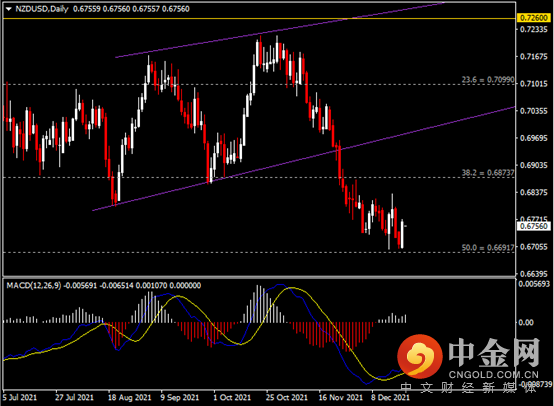Click the MACD 0.00 zero level label
This screenshot has height=406, width=554.
click(x=526, y=322)
